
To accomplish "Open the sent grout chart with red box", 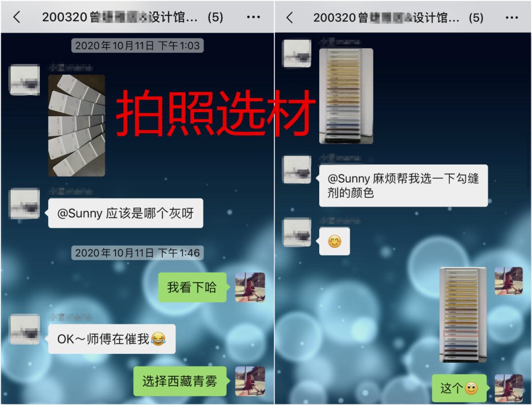I will 463,314.
